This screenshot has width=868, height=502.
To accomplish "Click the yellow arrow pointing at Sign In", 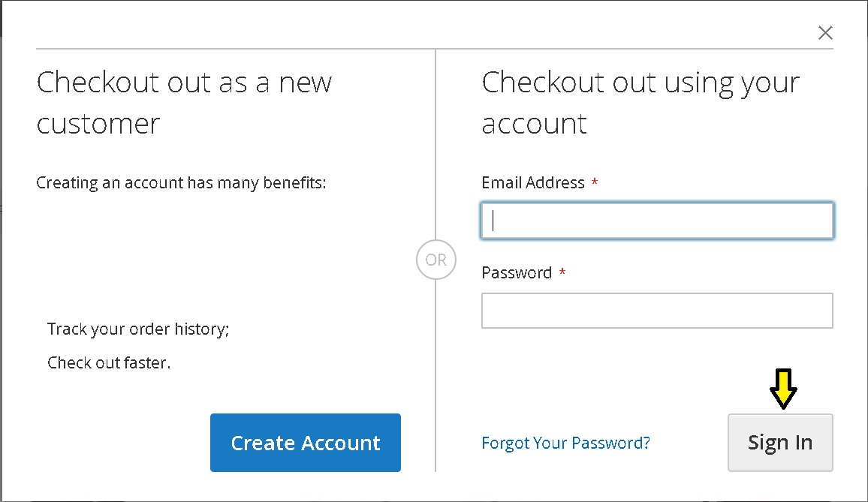I will [x=783, y=388].
